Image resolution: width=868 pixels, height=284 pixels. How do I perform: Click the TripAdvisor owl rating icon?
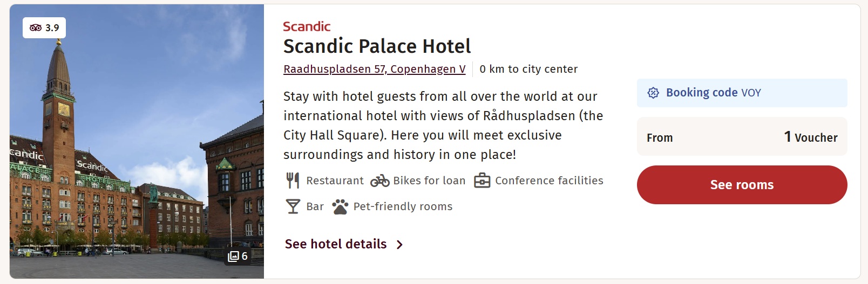point(36,27)
